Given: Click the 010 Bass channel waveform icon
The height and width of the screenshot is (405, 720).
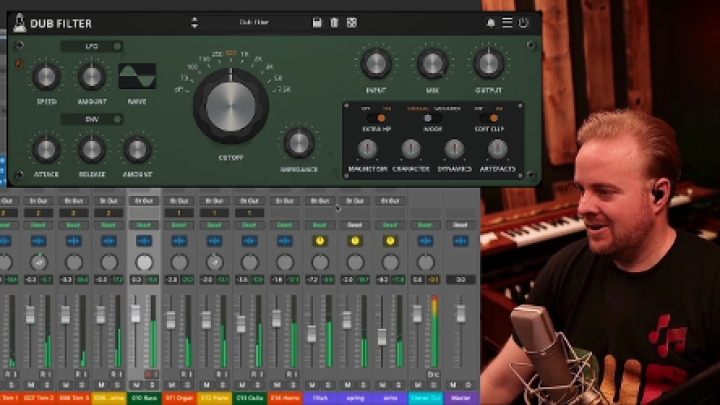Looking at the screenshot, I should point(144,241).
